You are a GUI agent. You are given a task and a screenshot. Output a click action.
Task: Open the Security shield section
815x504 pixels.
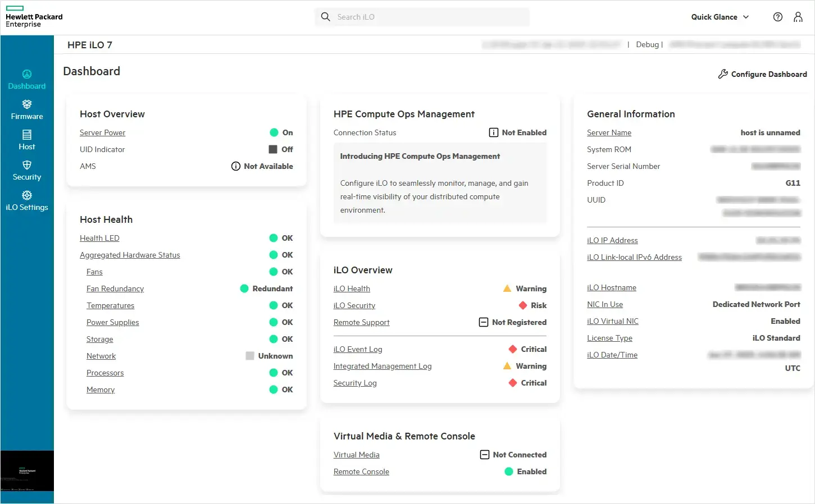27,170
